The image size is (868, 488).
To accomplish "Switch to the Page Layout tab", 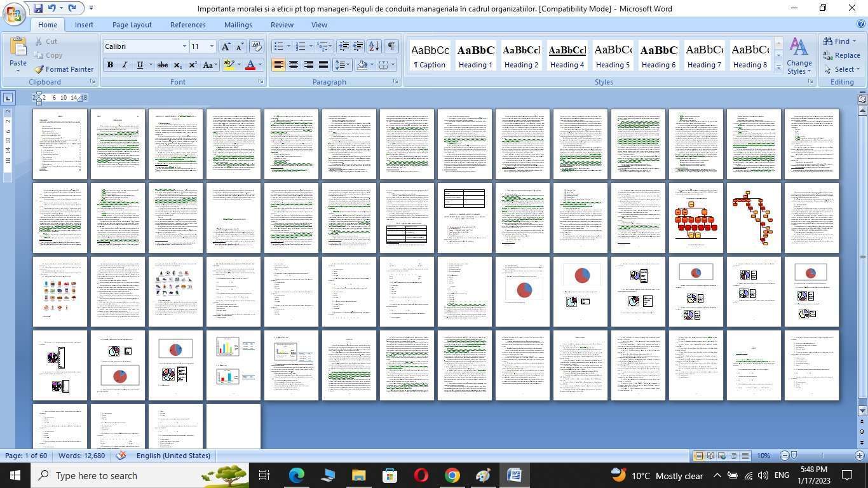I will [132, 25].
